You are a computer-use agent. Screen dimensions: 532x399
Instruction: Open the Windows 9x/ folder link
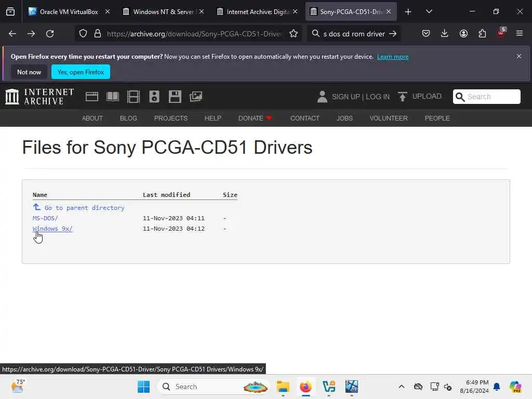pos(52,229)
